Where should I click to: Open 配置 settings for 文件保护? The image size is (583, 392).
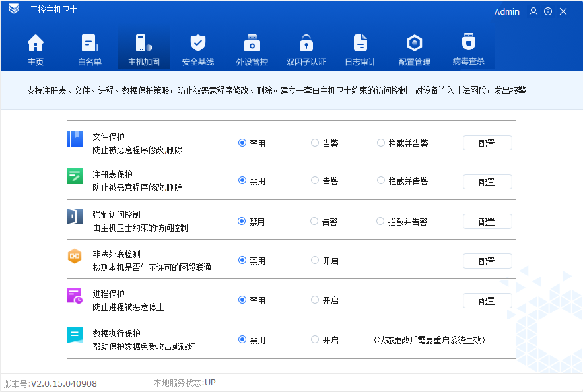pyautogui.click(x=487, y=143)
